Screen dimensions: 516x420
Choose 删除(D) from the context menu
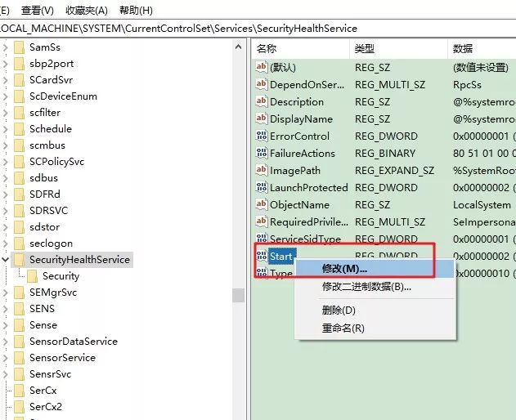click(339, 311)
